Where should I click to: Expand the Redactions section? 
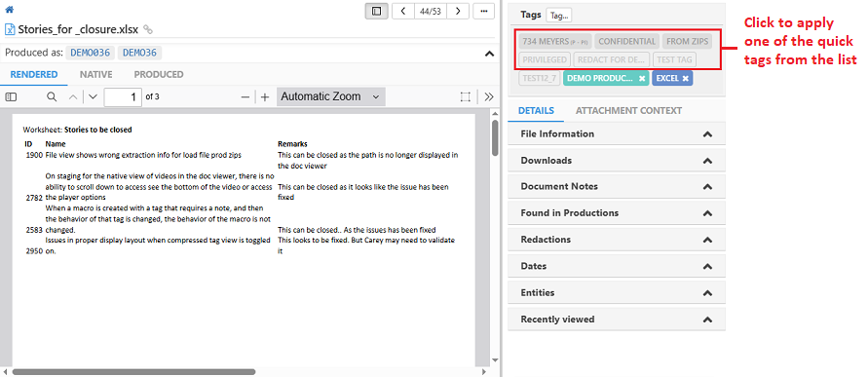click(x=616, y=240)
